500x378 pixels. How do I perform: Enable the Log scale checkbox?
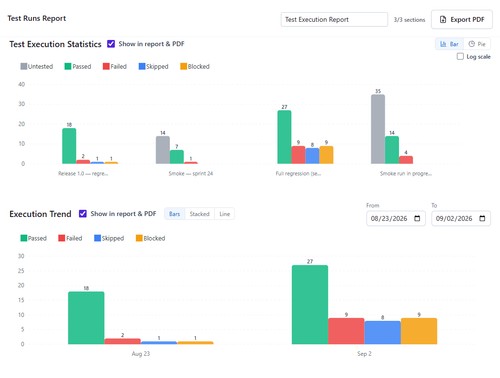(x=460, y=56)
